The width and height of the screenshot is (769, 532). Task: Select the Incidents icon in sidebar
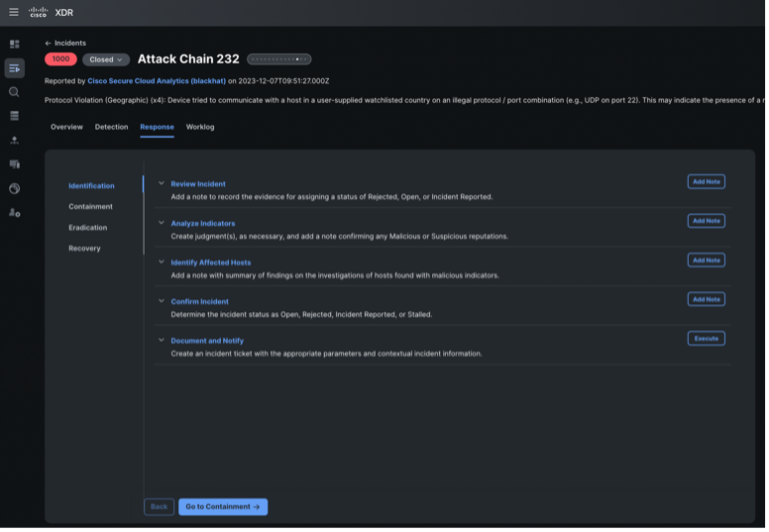point(14,68)
